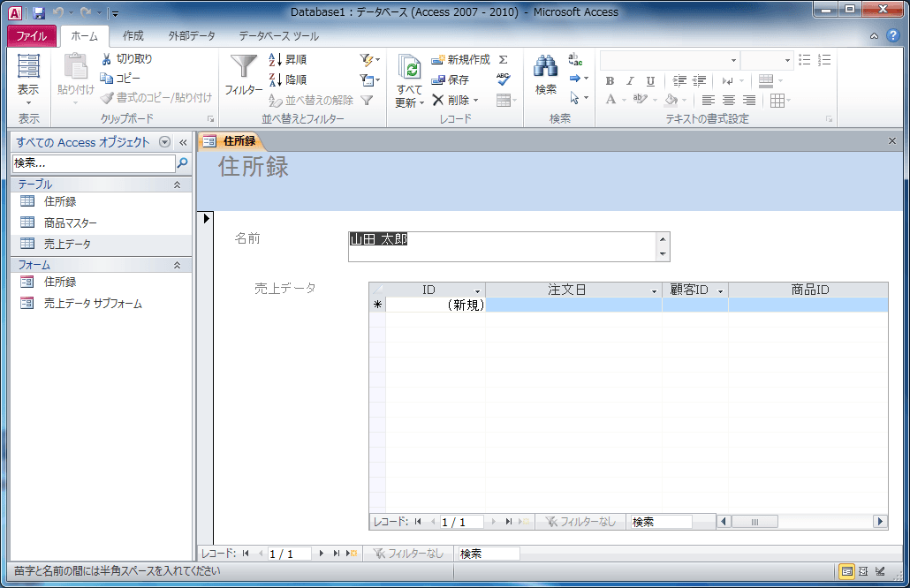Open the フィルター funnel tool

click(x=243, y=74)
